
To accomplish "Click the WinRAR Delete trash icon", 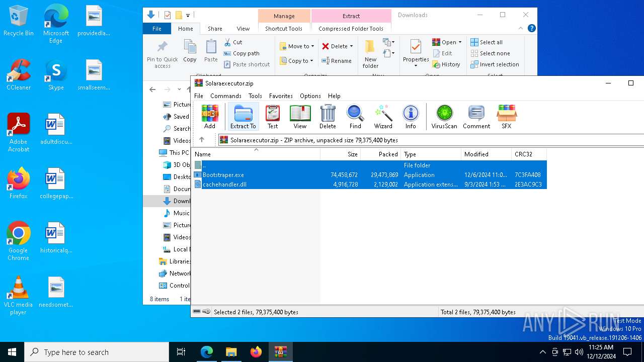I will coord(328,117).
